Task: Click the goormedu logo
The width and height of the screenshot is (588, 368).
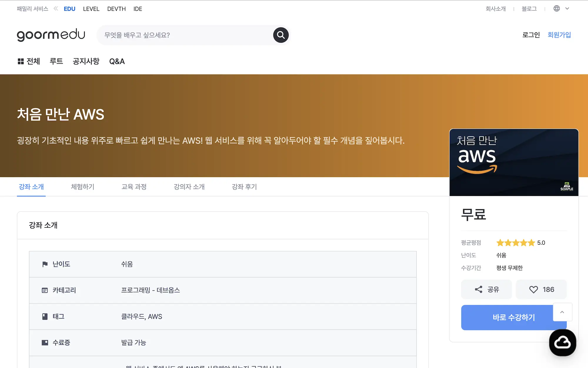Action: click(51, 35)
